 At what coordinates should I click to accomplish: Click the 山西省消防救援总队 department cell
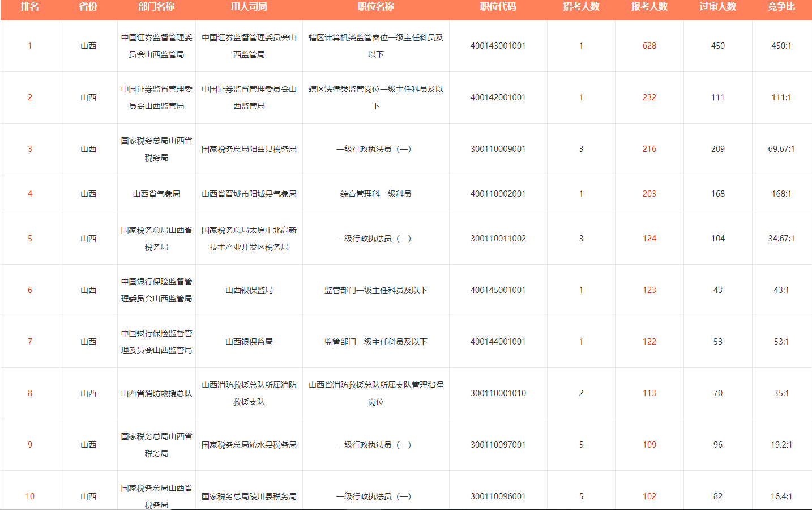[156, 393]
